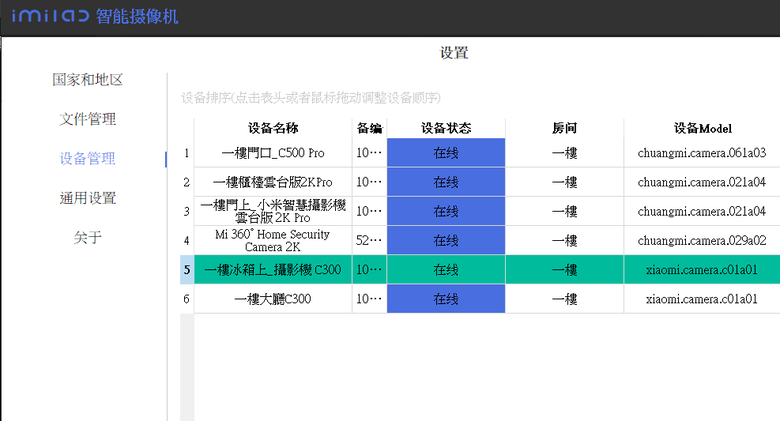Open the 通用设置 settings section

click(x=88, y=198)
